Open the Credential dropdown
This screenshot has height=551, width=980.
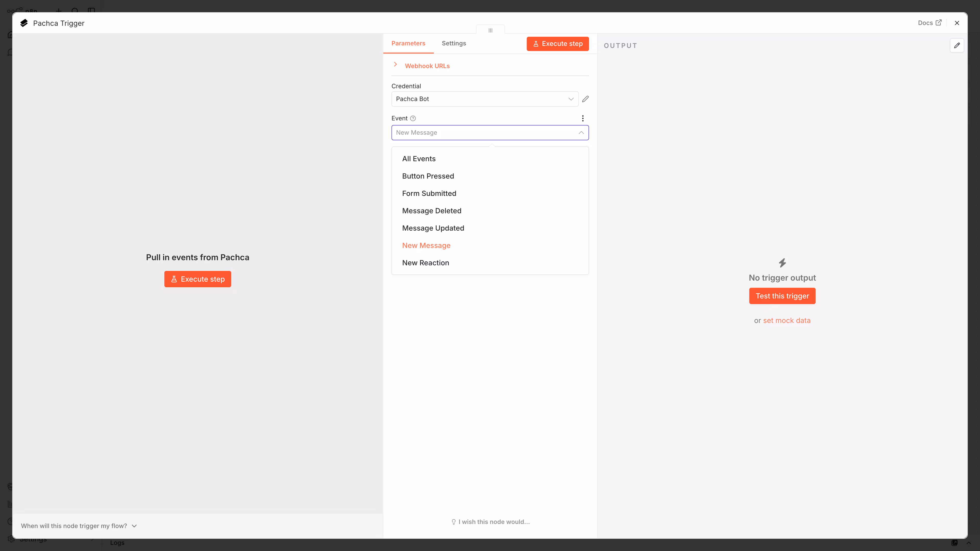coord(485,99)
